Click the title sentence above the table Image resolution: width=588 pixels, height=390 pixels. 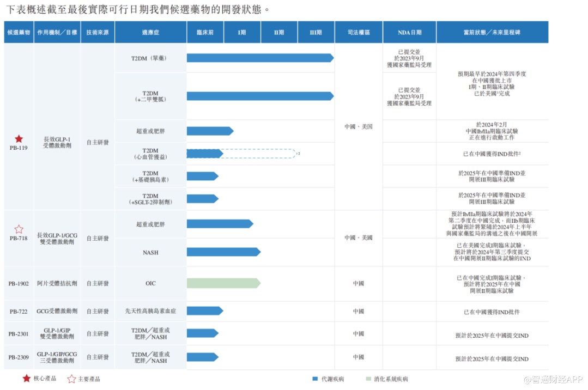[138, 9]
